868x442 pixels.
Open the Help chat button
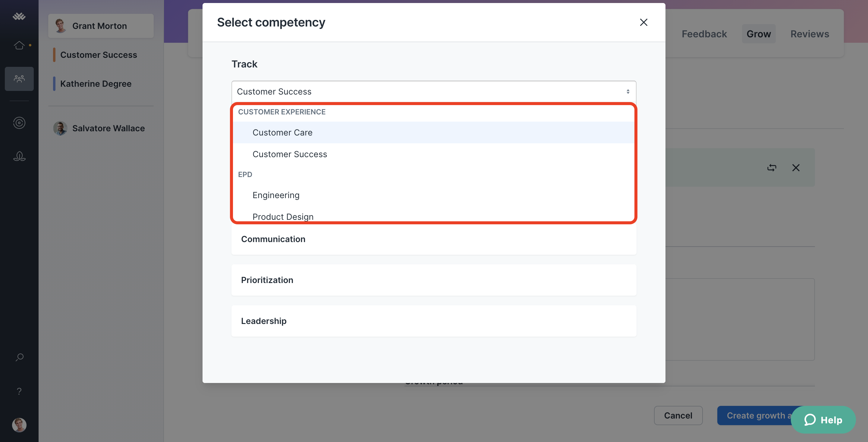click(x=823, y=420)
